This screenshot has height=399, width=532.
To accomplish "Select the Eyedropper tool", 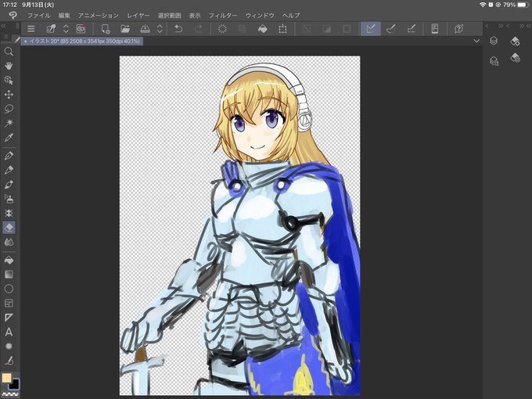I will click(9, 138).
